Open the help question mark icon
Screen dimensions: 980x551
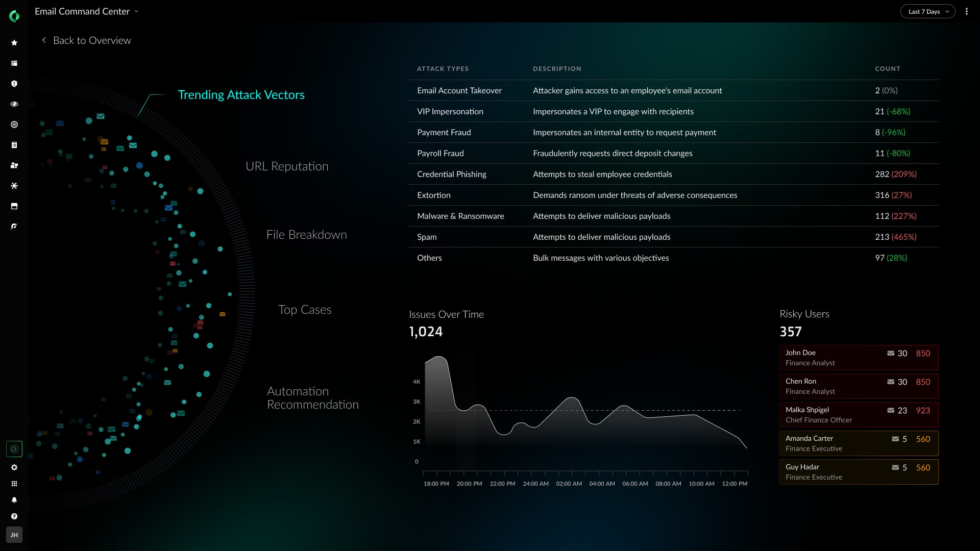pyautogui.click(x=14, y=516)
